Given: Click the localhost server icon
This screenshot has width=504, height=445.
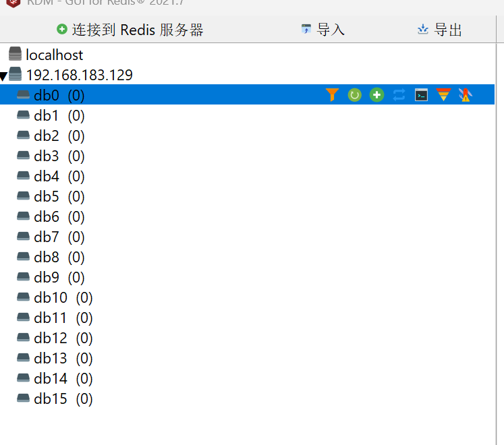Looking at the screenshot, I should coord(15,54).
